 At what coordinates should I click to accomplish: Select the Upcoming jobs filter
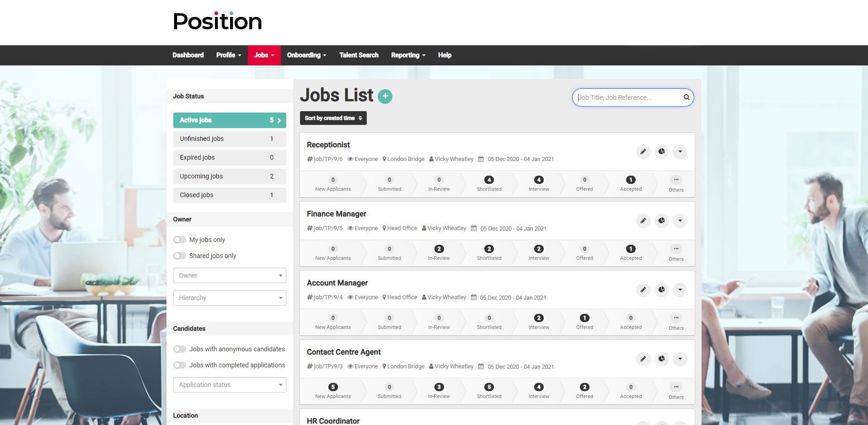(x=229, y=176)
